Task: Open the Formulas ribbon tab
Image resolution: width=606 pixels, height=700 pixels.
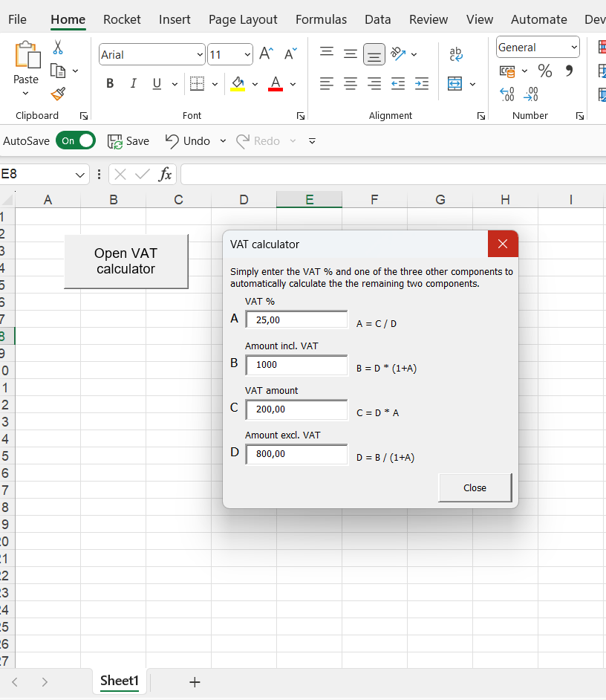Action: tap(321, 19)
